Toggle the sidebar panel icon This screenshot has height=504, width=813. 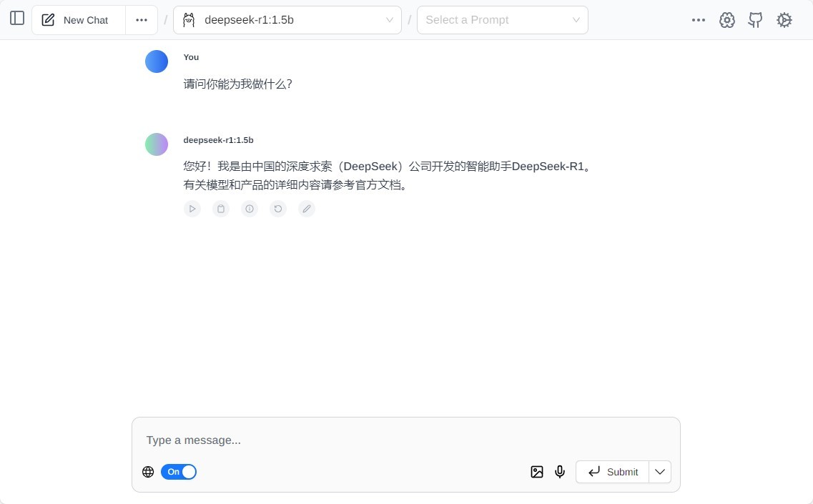click(x=17, y=19)
